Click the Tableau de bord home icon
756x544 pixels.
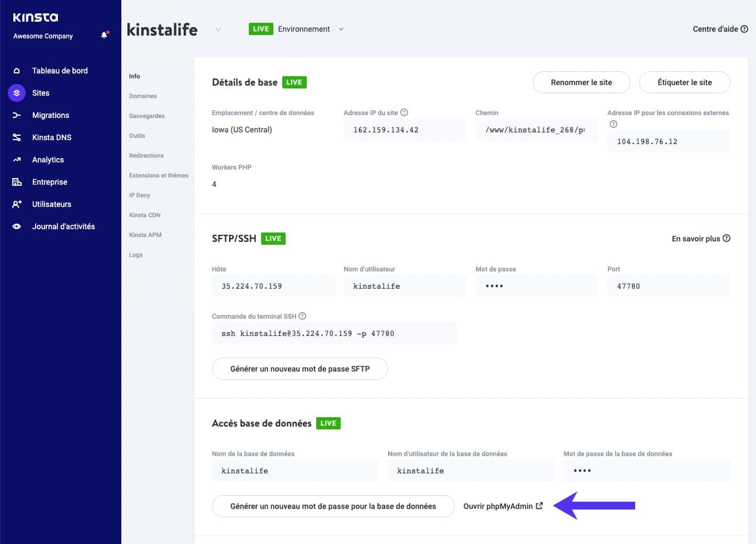click(17, 71)
